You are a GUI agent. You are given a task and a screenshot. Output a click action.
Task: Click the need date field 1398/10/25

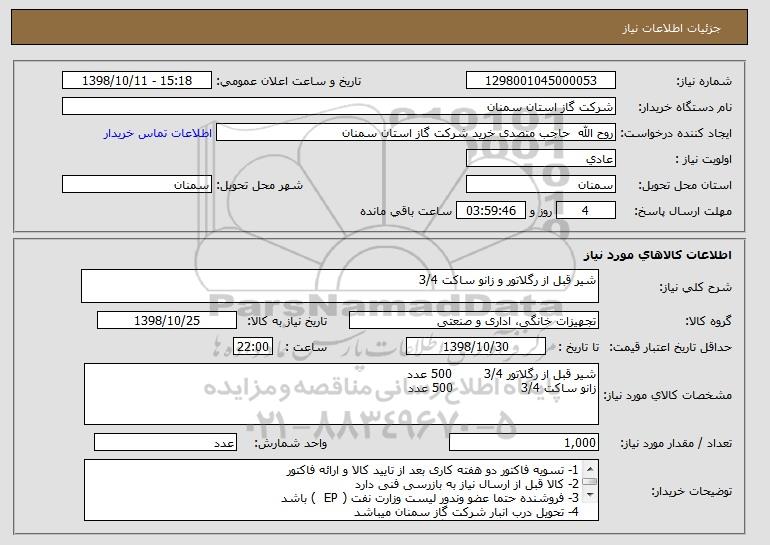coord(167,321)
